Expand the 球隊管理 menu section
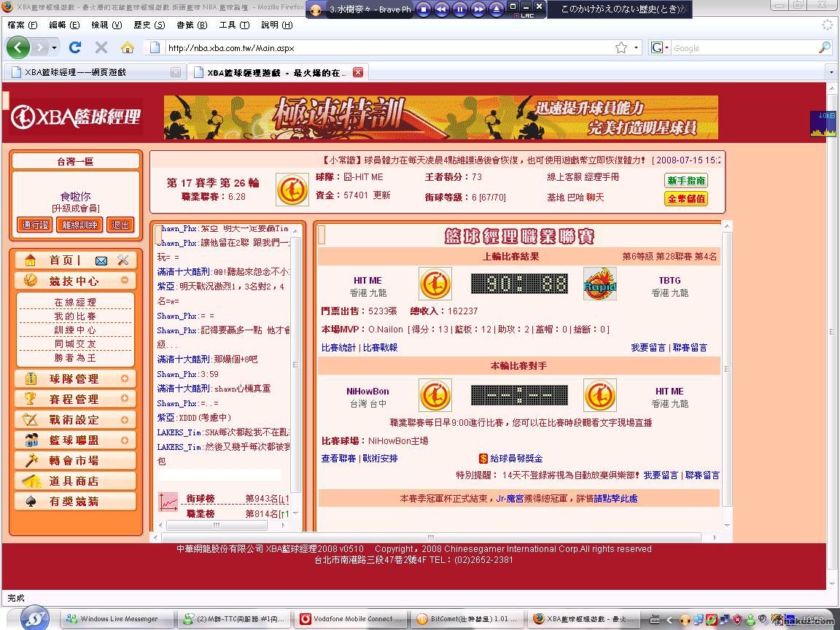This screenshot has width=840, height=630. pos(125,378)
